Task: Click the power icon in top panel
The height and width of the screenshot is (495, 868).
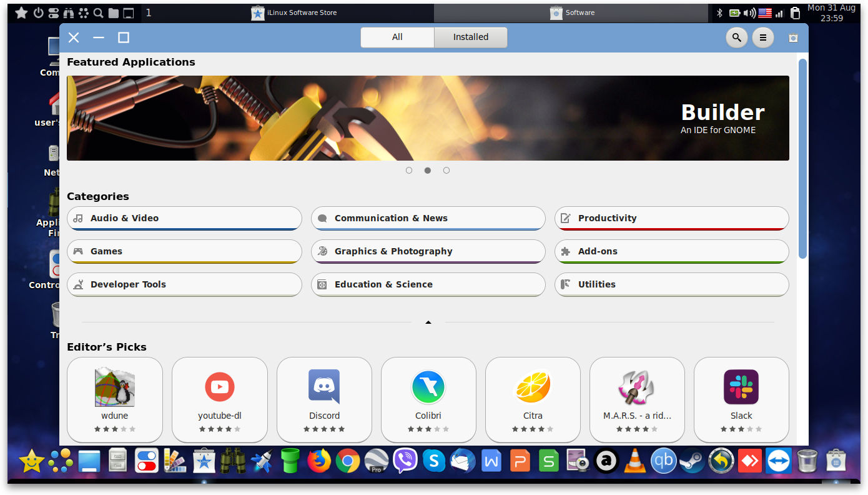Action: tap(38, 12)
